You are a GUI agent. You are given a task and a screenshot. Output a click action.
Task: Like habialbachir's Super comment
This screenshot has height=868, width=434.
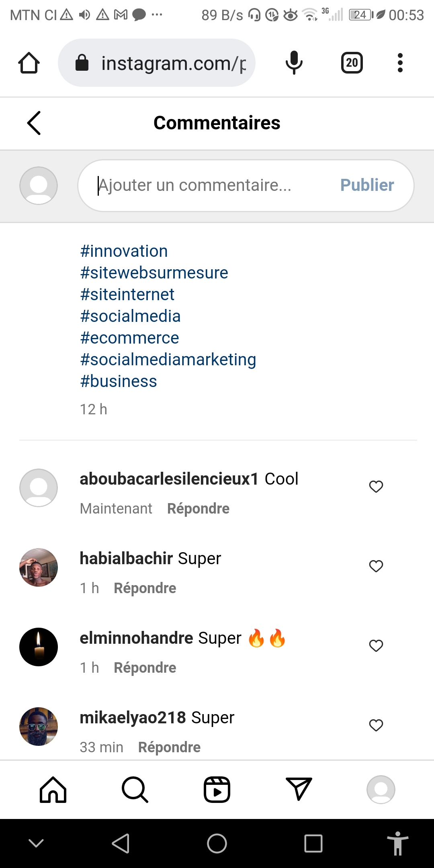376,566
